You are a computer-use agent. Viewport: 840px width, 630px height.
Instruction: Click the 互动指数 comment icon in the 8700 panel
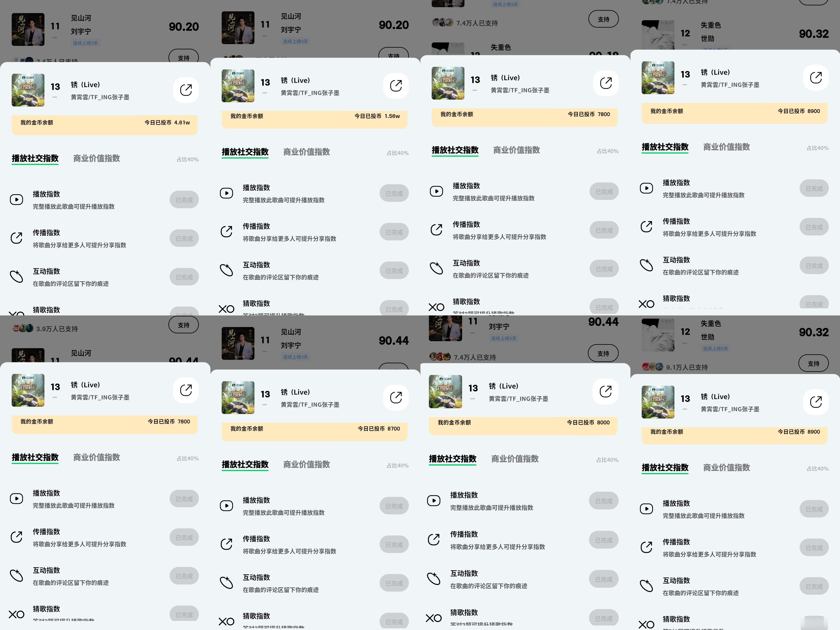pyautogui.click(x=226, y=583)
